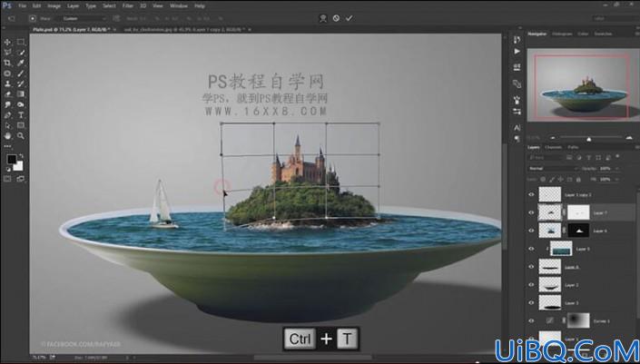The height and width of the screenshot is (364, 640).
Task: Commit the transform with the checkmark
Action: pos(349,18)
